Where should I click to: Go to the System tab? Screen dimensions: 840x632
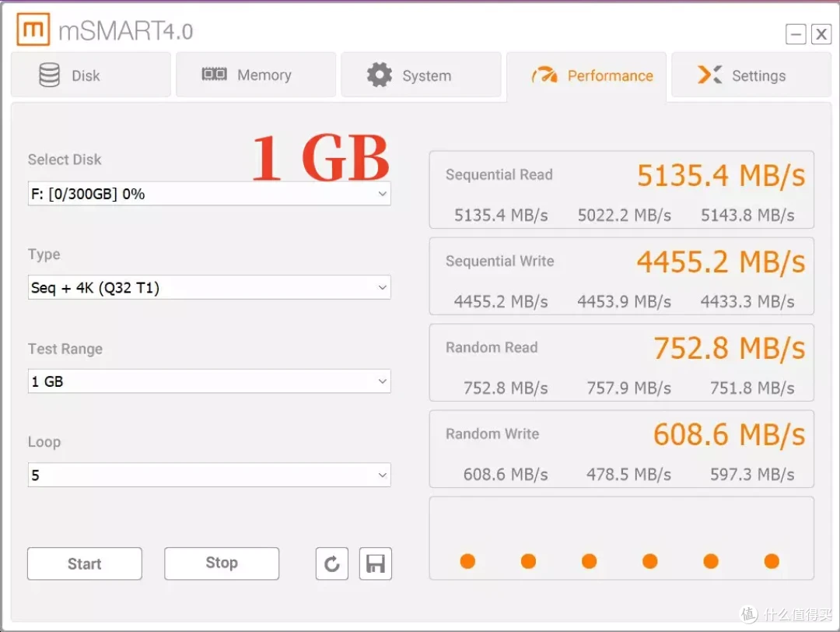point(421,75)
